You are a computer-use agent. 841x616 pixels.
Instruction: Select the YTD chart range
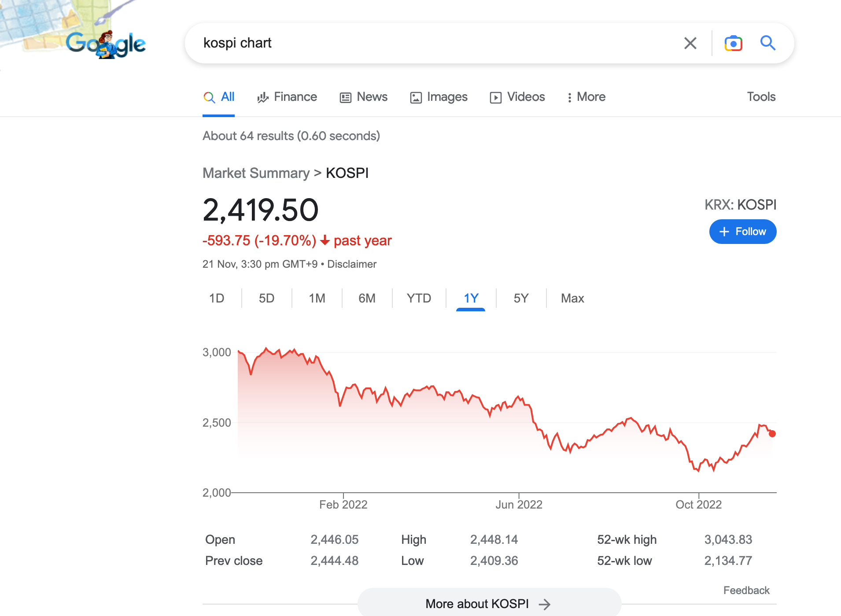[x=419, y=299]
